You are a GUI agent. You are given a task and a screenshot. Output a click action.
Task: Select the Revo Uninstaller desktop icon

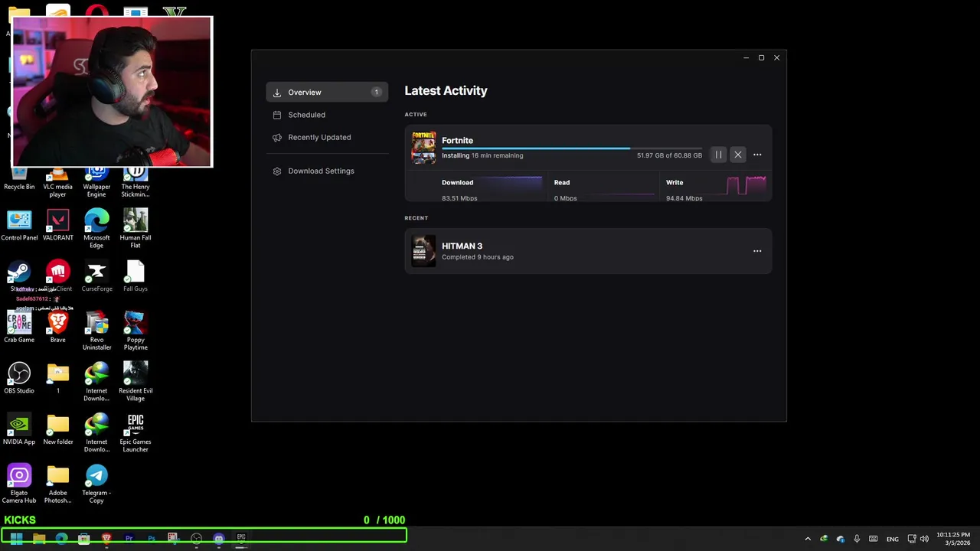point(96,331)
